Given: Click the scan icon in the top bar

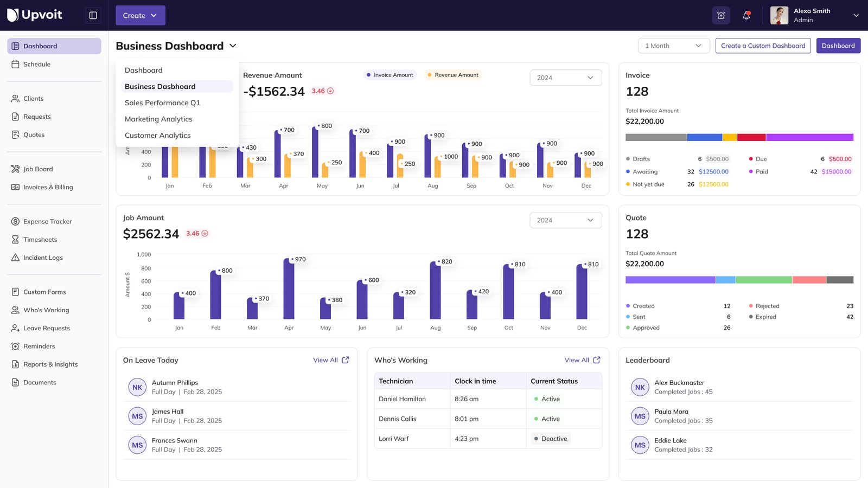Looking at the screenshot, I should point(721,15).
